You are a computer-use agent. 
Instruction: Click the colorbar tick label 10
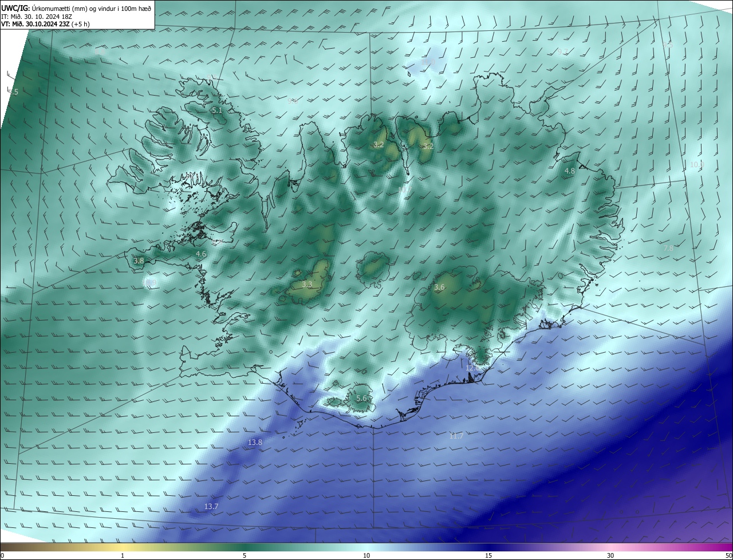366,555
